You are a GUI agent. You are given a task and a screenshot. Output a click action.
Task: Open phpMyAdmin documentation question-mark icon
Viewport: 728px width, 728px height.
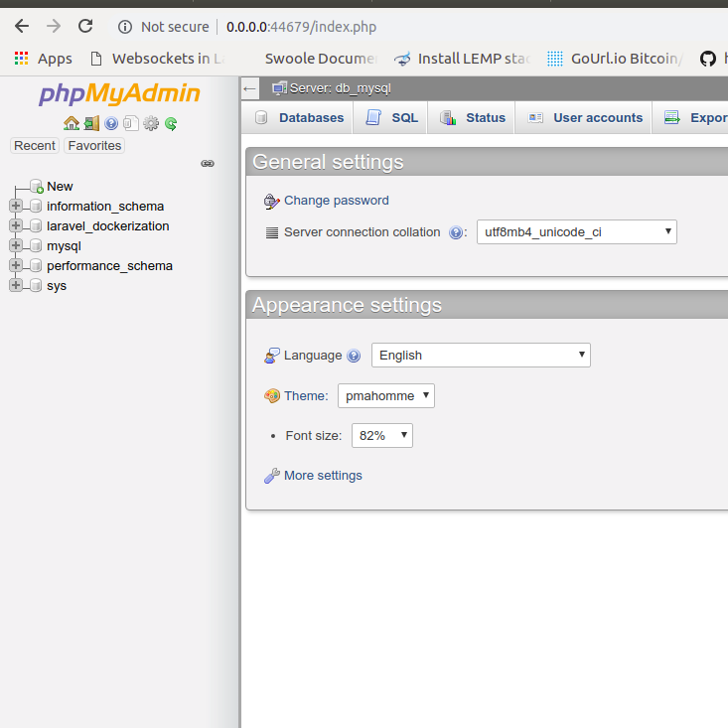click(111, 123)
